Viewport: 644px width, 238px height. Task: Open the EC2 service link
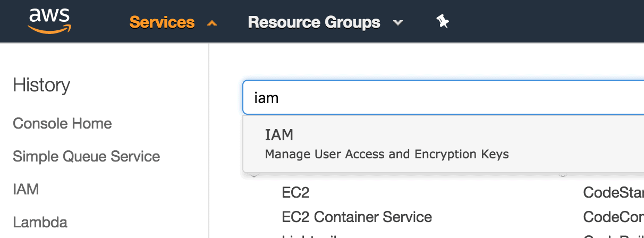coord(295,192)
